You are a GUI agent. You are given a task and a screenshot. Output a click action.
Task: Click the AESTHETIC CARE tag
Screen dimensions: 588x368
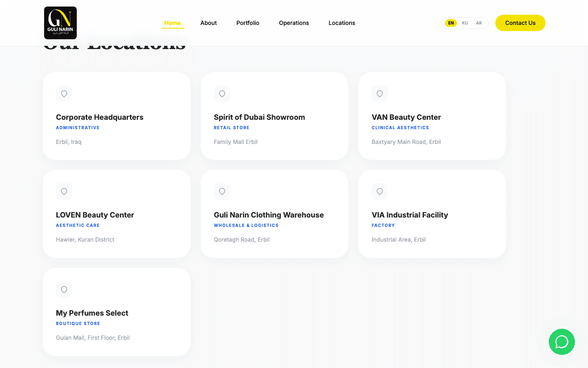(78, 225)
